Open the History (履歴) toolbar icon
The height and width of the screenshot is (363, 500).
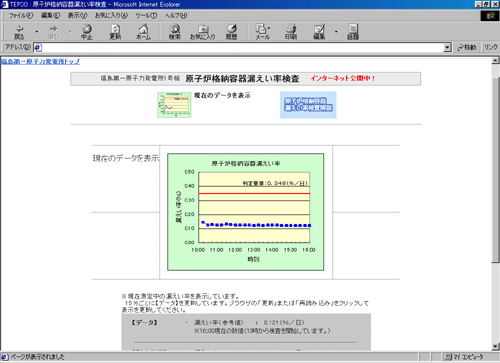pyautogui.click(x=232, y=32)
